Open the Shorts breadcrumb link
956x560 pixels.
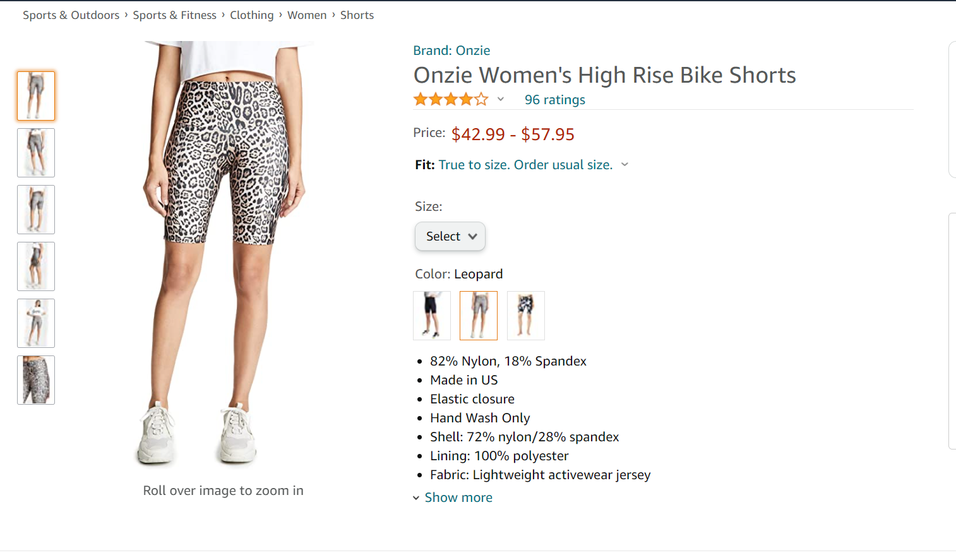(357, 15)
